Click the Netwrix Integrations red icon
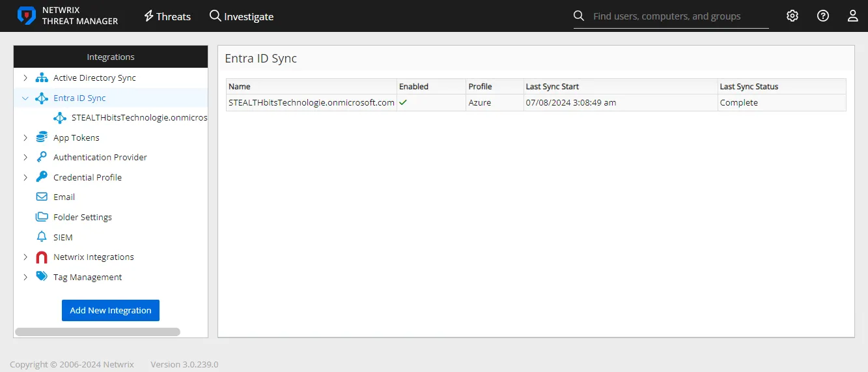This screenshot has width=868, height=372. coord(42,257)
